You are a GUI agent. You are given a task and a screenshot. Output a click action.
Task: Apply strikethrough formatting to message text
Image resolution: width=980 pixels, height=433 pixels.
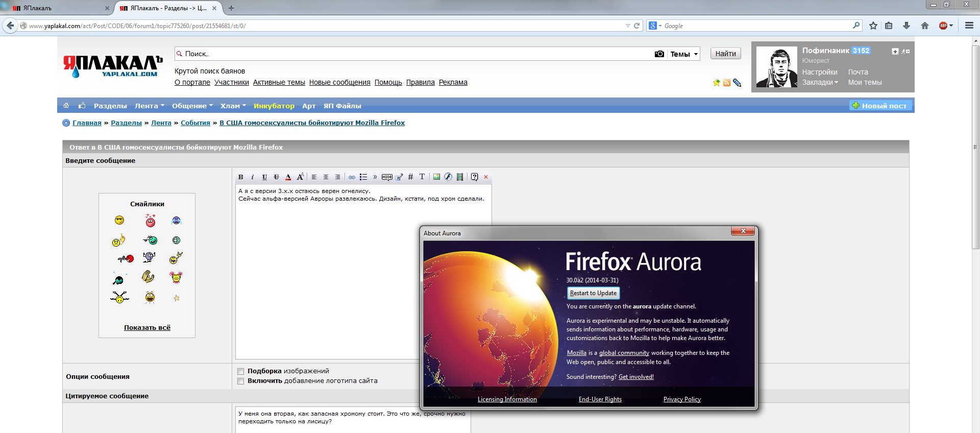tap(276, 177)
